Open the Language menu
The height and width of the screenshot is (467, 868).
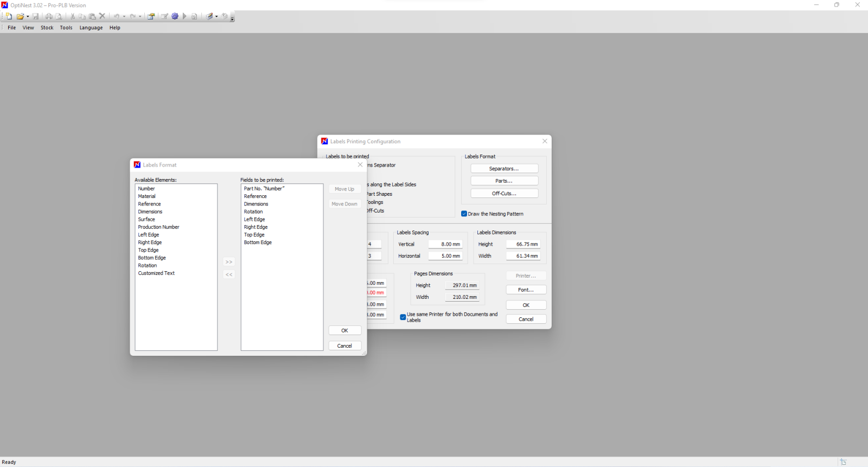(91, 28)
